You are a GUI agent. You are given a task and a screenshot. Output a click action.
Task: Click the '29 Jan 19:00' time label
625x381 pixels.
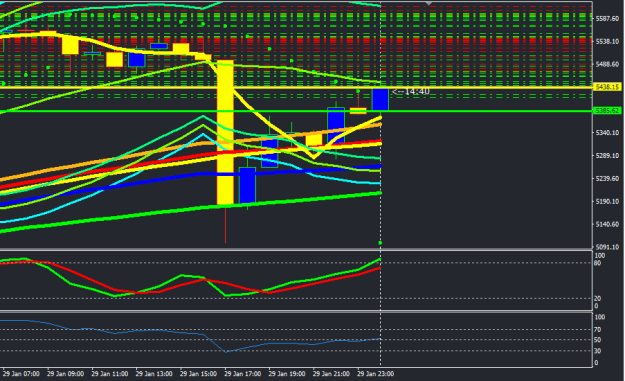287,374
